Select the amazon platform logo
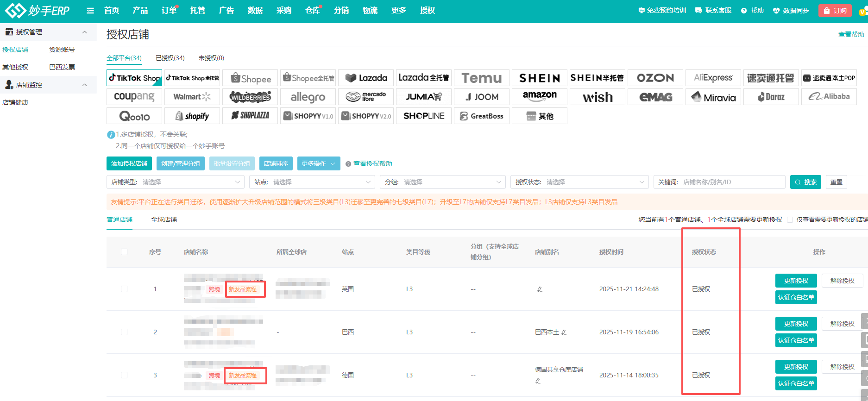The width and height of the screenshot is (868, 401). coord(539,97)
